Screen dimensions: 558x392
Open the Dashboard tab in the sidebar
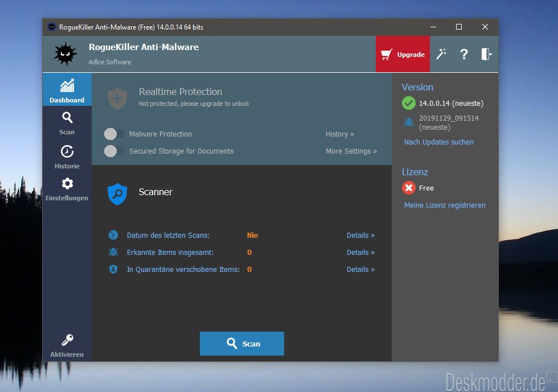click(67, 90)
